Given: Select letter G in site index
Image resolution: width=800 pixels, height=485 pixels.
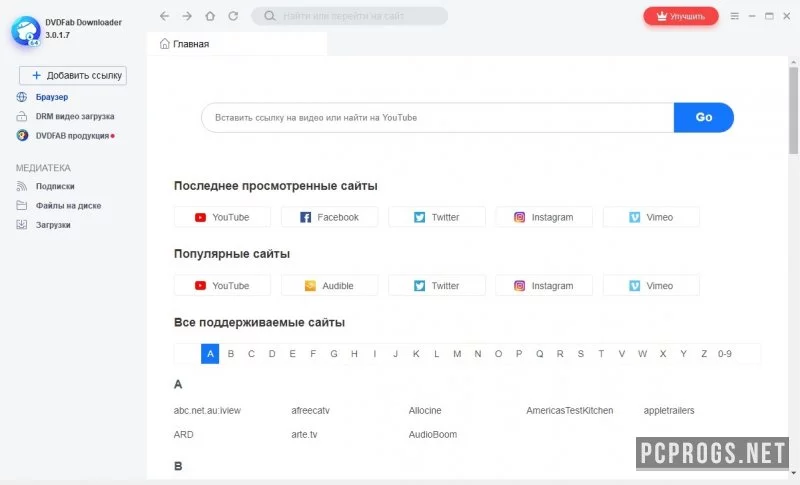Looking at the screenshot, I should click(334, 354).
